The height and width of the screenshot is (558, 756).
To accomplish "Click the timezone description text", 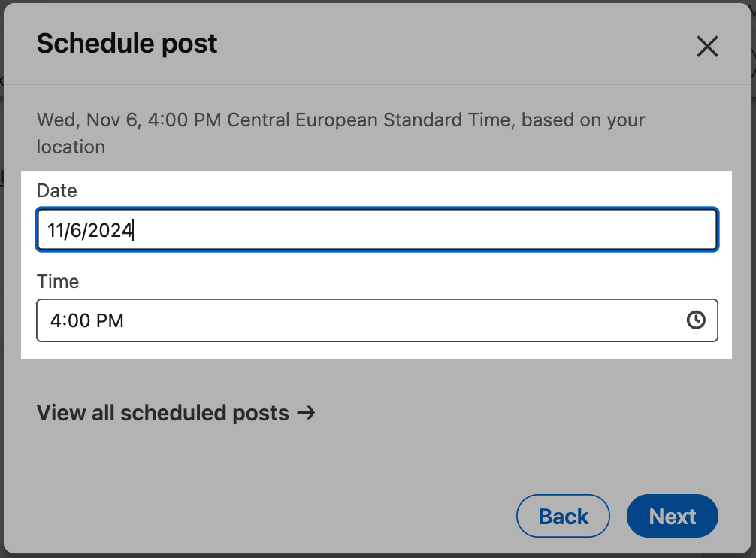I will (x=340, y=133).
